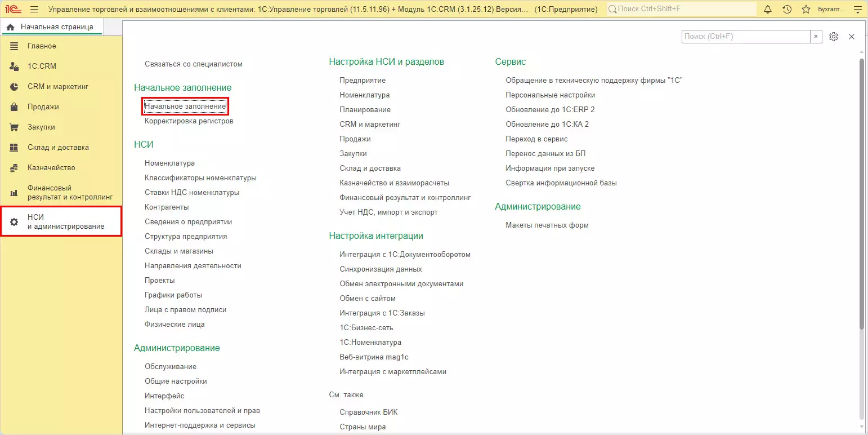Open Планирование settings link

pos(365,110)
